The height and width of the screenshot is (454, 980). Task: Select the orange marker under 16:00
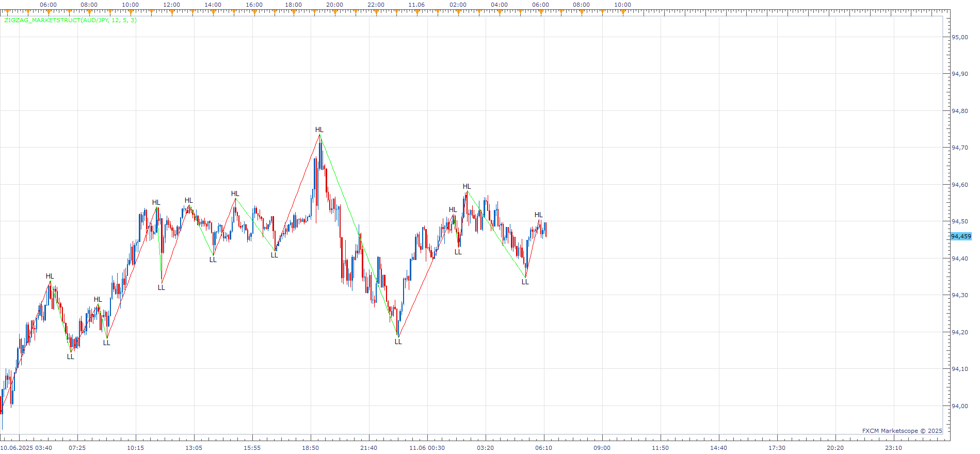tap(253, 13)
